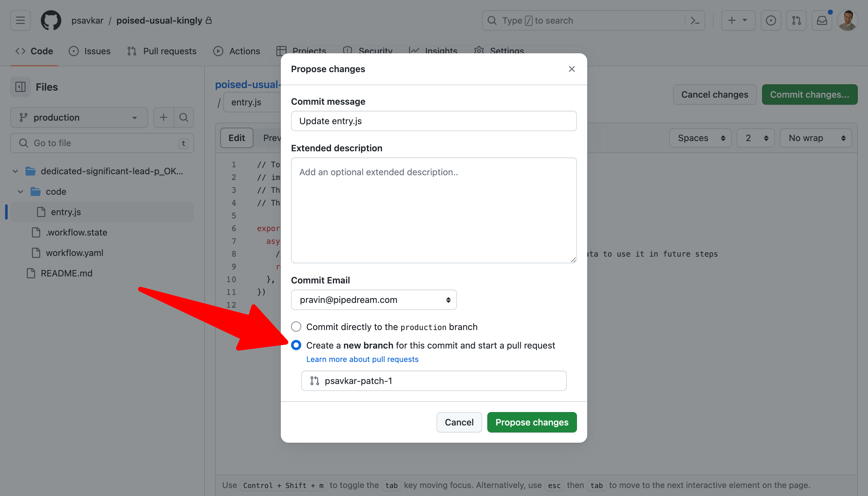This screenshot has width=868, height=496.
Task: Switch to the Actions tab
Action: click(237, 51)
